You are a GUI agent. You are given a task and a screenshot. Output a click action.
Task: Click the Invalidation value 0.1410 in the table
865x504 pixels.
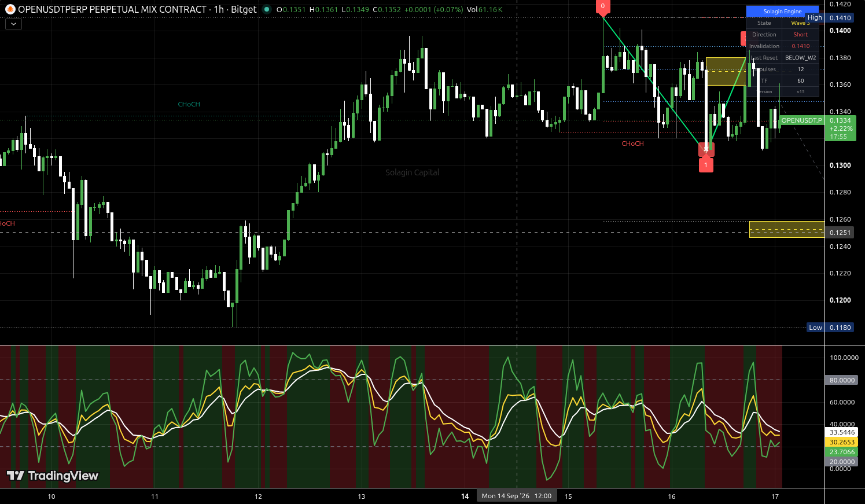point(801,46)
